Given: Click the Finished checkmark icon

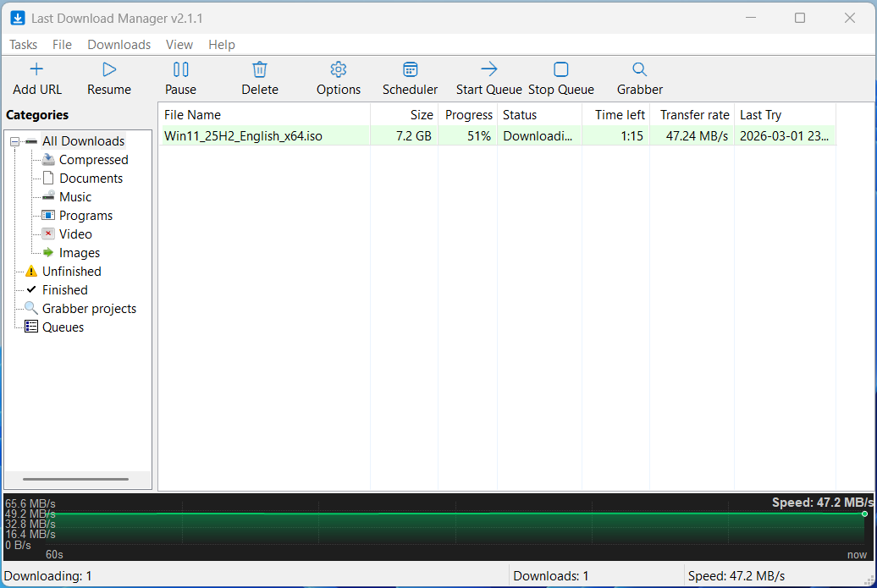Looking at the screenshot, I should click(x=31, y=289).
